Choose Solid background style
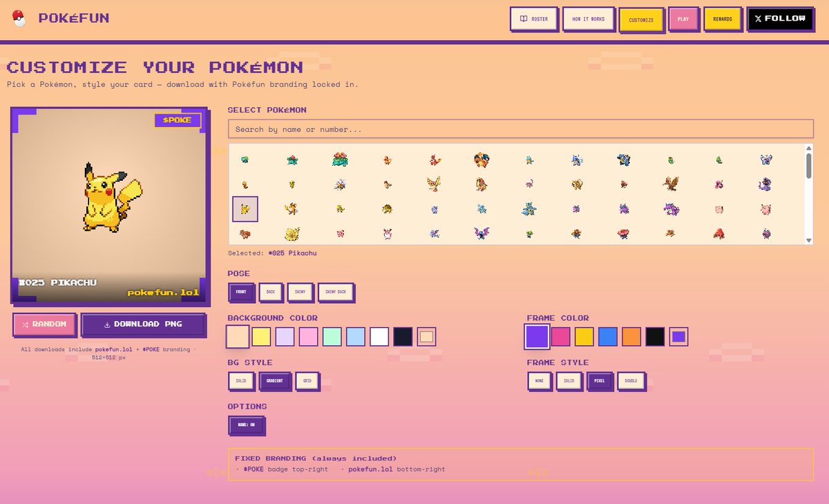829x504 pixels. (x=241, y=380)
